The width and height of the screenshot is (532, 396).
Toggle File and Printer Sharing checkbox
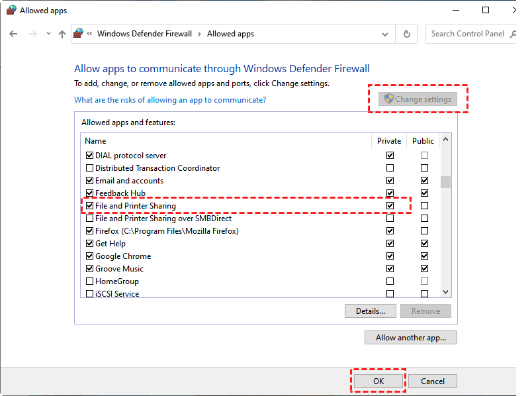[90, 206]
